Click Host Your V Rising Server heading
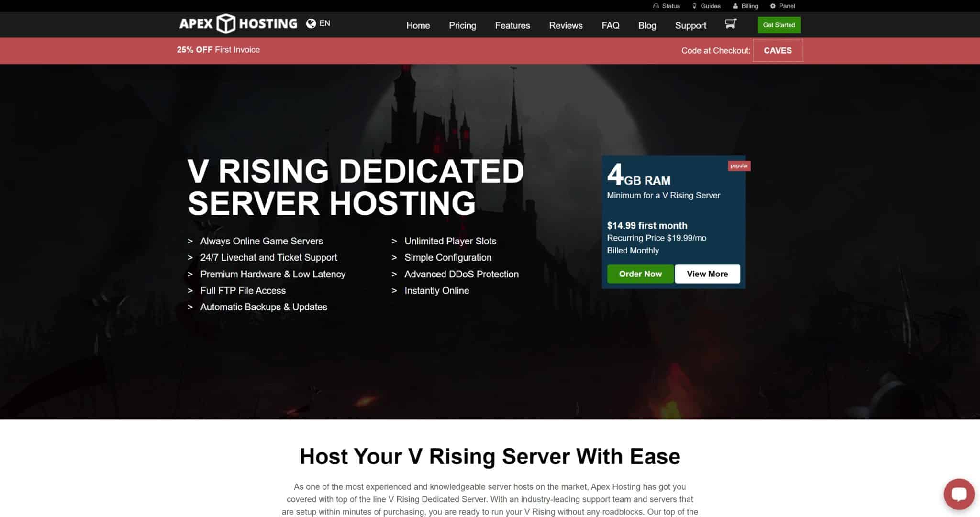This screenshot has width=980, height=517. tap(490, 456)
